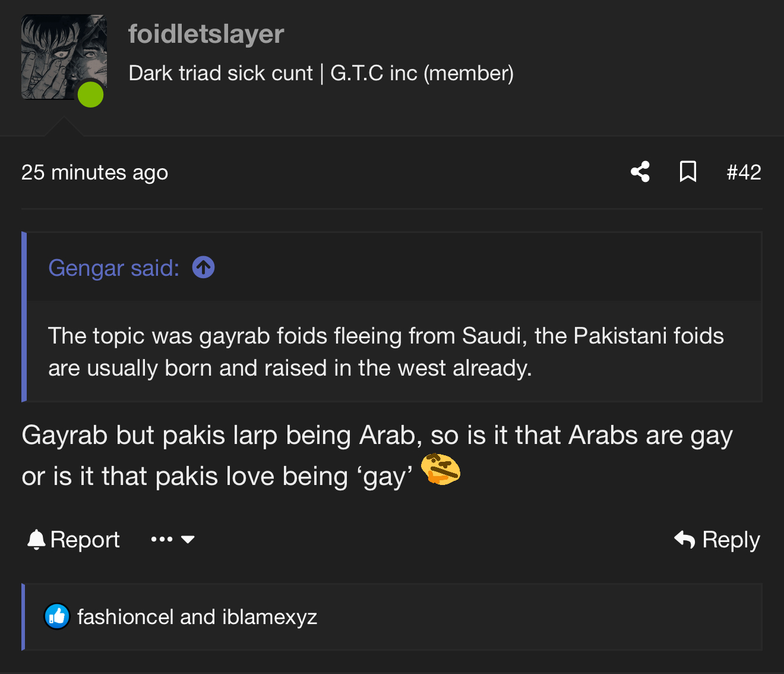Click the bell icon beside Report
Viewport: 784px width, 674px height.
pos(36,540)
